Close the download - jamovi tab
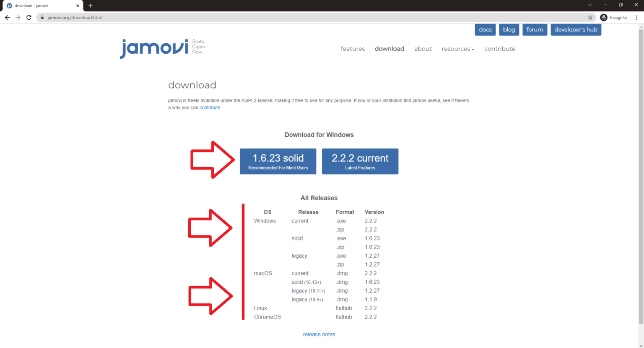Image resolution: width=644 pixels, height=348 pixels. (78, 6)
